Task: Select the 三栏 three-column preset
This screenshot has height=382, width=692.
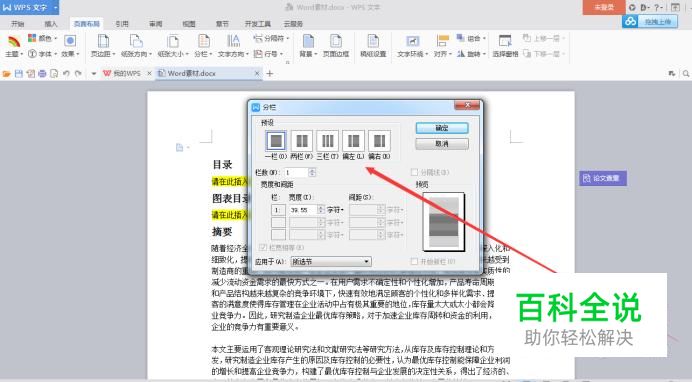Action: (327, 141)
